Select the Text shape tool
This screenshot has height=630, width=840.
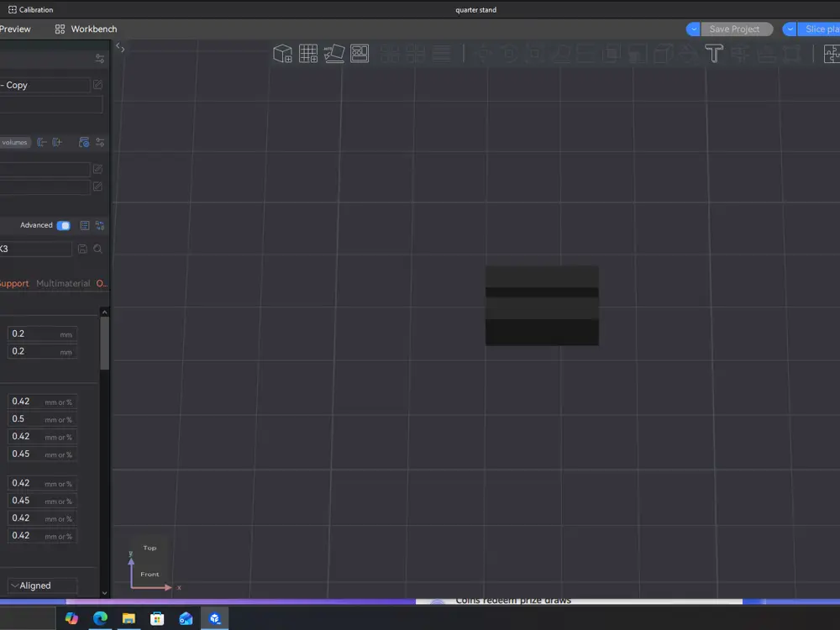[713, 54]
